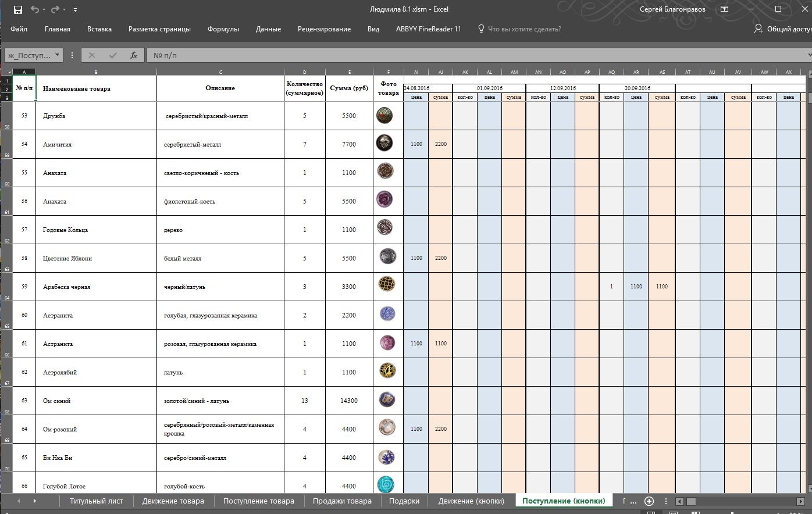Click the Общий доступ share button
Image resolution: width=812 pixels, height=514 pixels.
point(782,29)
